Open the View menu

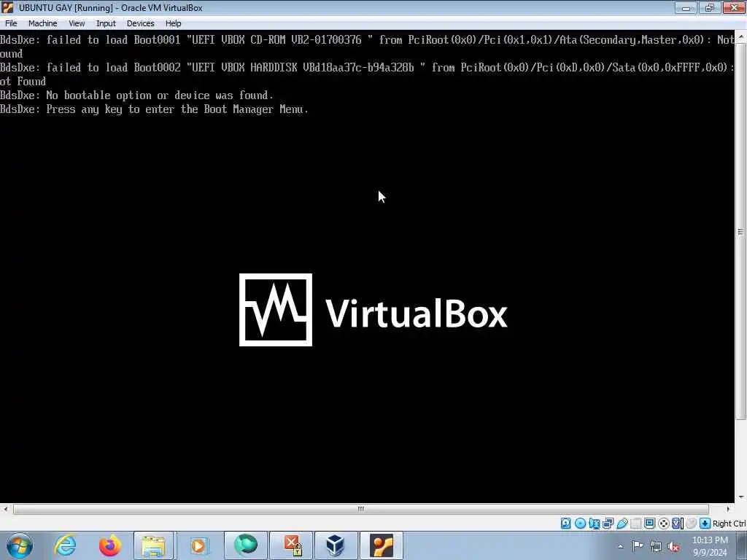[77, 23]
